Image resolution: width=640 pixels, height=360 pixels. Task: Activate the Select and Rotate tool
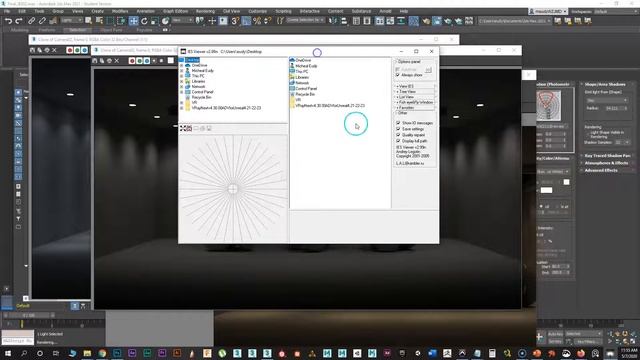tap(144, 21)
